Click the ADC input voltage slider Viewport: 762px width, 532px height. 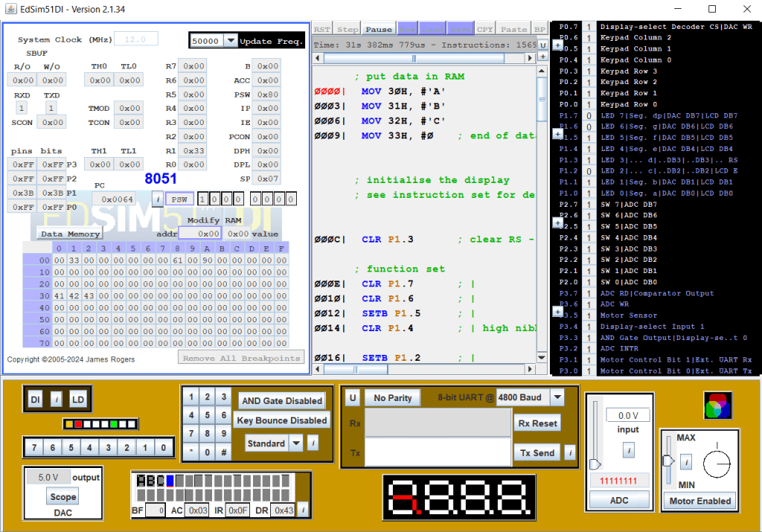594,464
